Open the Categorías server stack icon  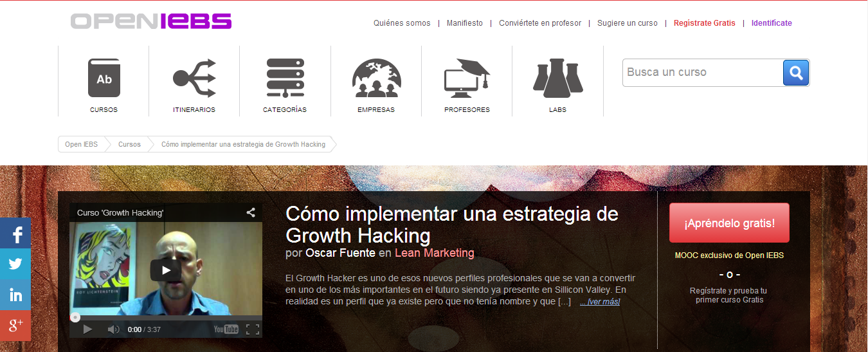(x=285, y=78)
